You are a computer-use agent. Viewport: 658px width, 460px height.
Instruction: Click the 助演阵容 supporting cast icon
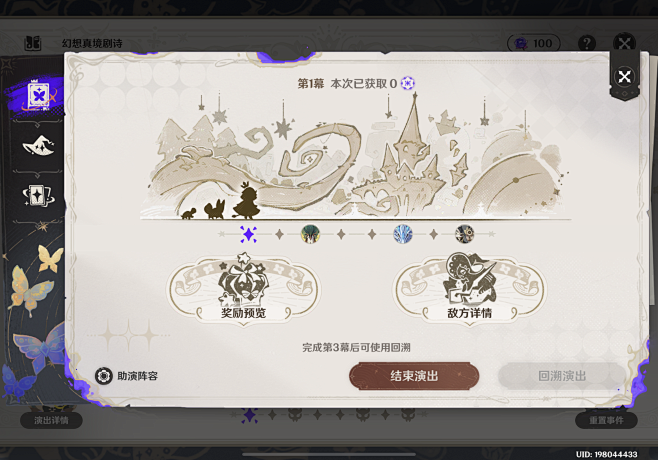tap(103, 376)
